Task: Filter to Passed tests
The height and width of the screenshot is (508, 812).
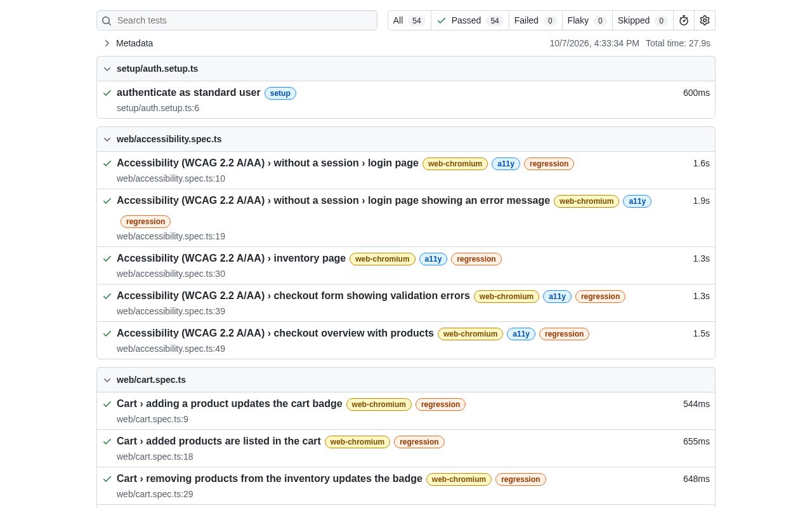Action: [x=470, y=20]
